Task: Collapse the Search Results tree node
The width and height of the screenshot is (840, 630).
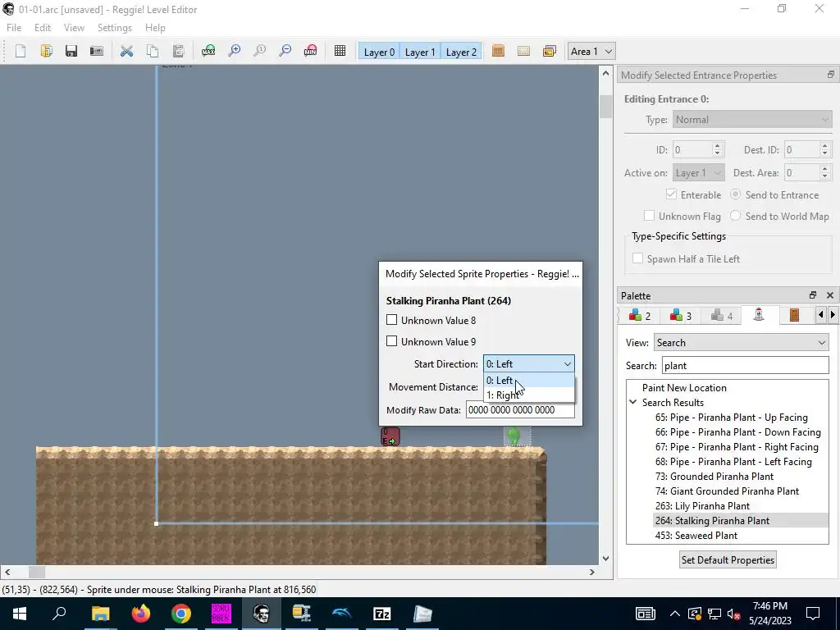Action: (633, 402)
